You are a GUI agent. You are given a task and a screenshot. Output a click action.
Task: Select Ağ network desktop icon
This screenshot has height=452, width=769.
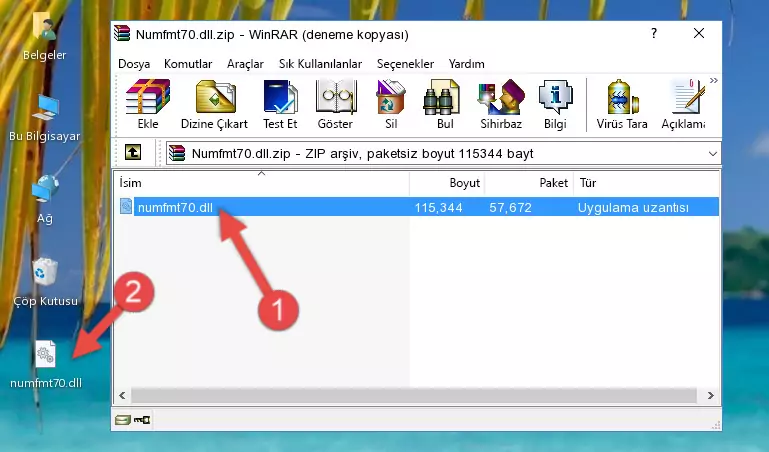[45, 200]
